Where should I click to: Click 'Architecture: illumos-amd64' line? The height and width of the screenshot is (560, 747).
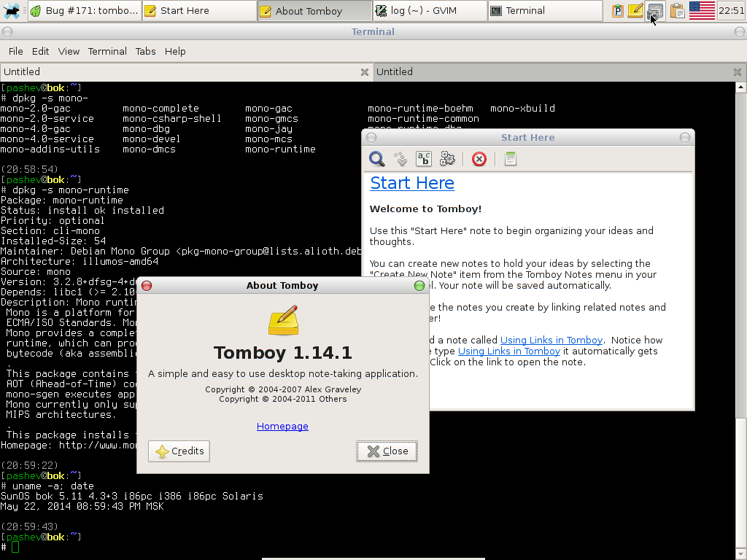point(79,262)
